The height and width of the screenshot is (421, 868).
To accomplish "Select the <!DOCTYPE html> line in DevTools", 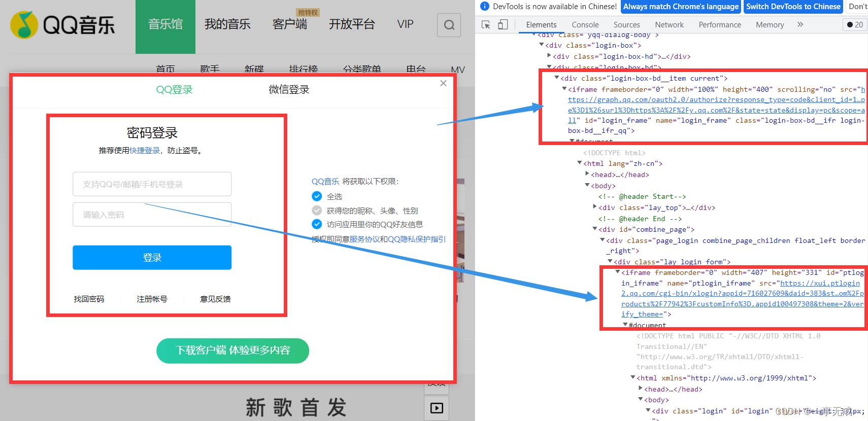I will click(614, 153).
